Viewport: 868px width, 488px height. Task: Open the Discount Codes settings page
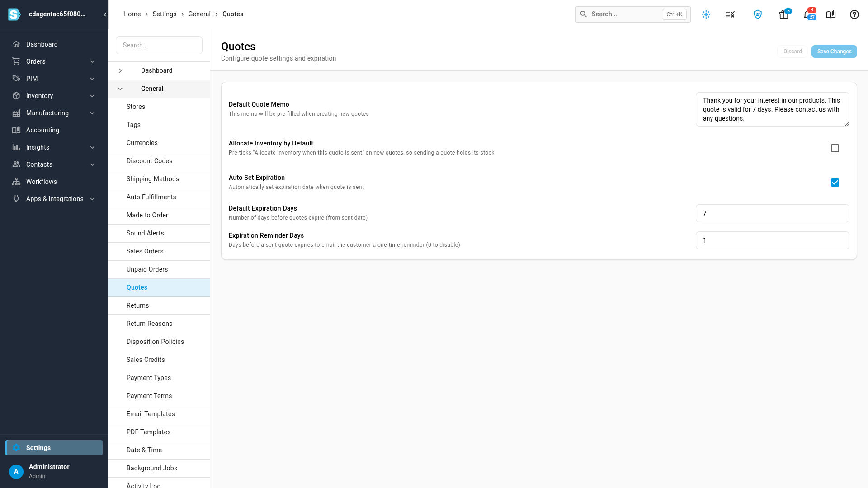pyautogui.click(x=159, y=161)
